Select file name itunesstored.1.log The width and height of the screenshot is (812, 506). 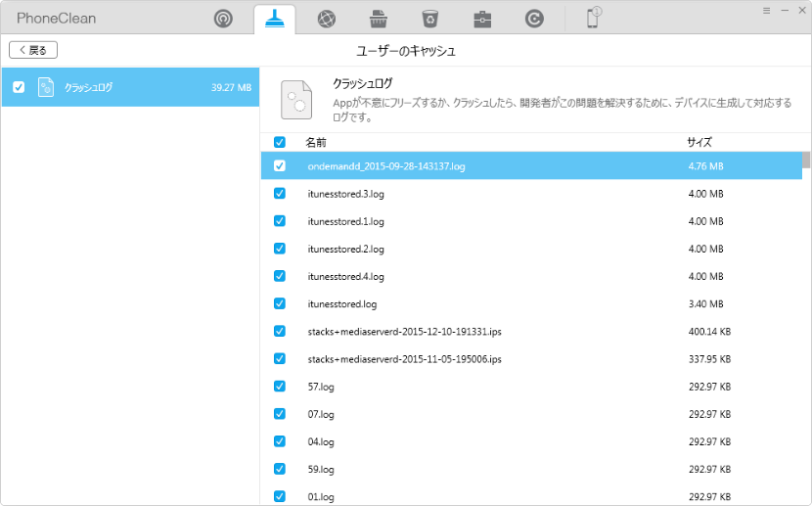coord(346,221)
